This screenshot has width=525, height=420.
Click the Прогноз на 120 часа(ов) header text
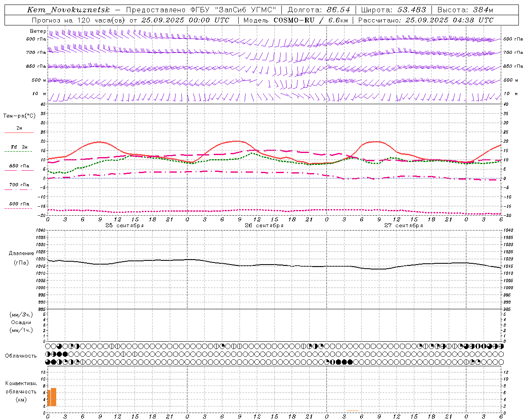[78, 20]
